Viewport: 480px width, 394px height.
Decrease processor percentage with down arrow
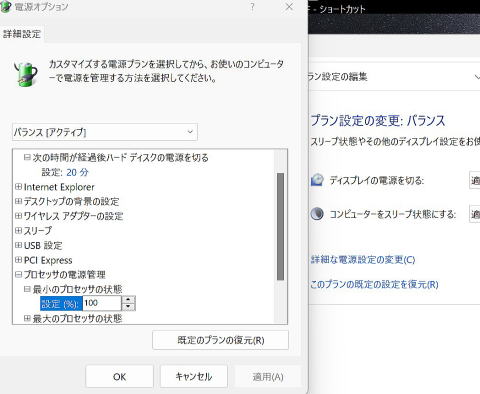coord(128,307)
